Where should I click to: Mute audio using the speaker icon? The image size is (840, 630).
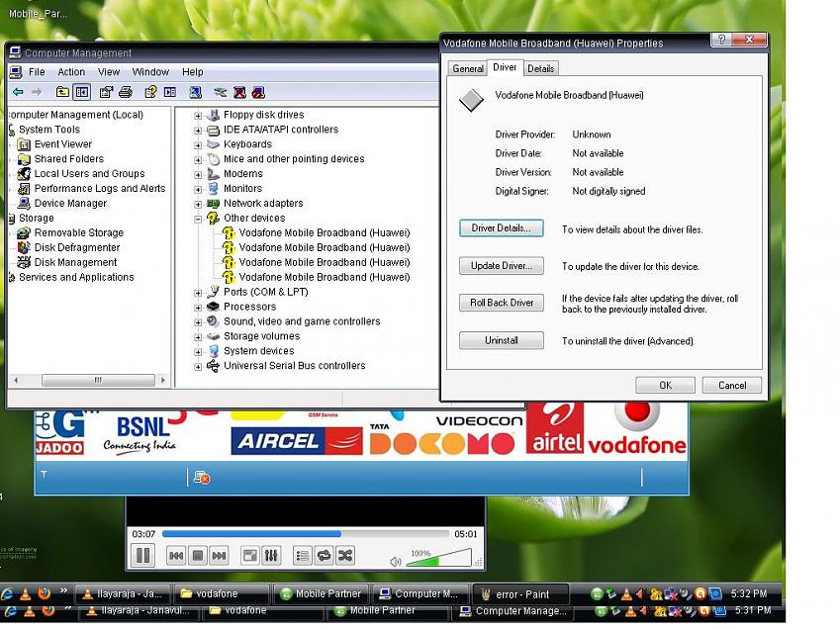(396, 561)
